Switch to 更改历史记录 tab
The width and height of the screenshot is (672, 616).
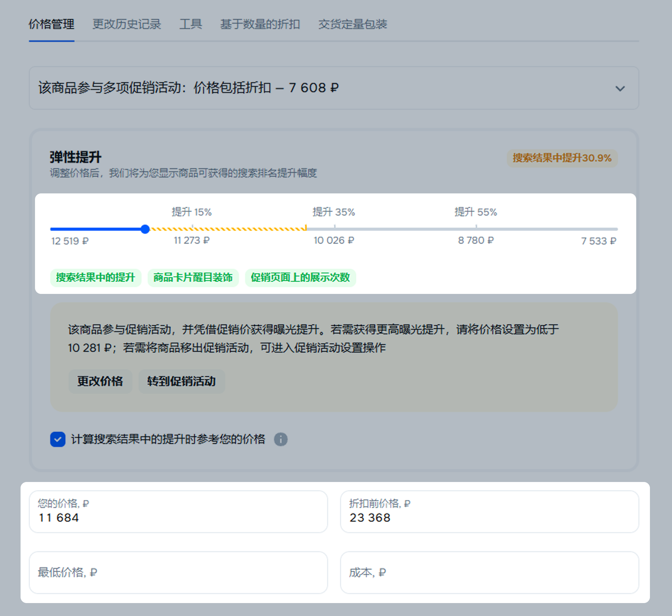click(x=127, y=24)
